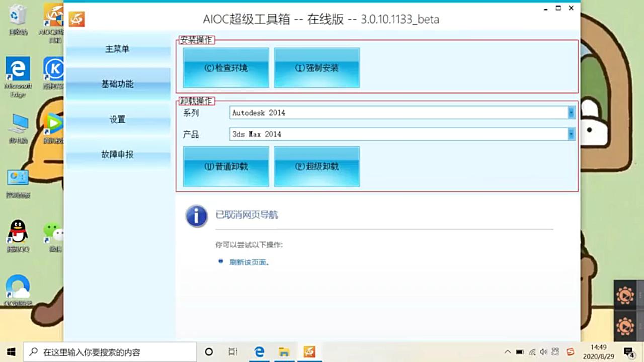644x362 pixels.
Task: Click the taskbar search input box
Action: (x=110, y=352)
